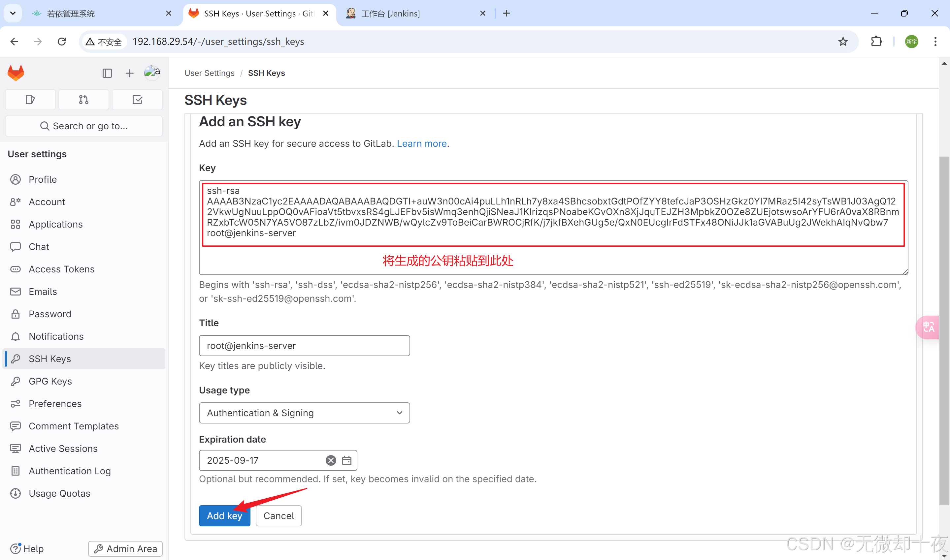Toggle the GitLab sidebar collapse icon
Screen dimensions: 950x560
click(x=107, y=73)
